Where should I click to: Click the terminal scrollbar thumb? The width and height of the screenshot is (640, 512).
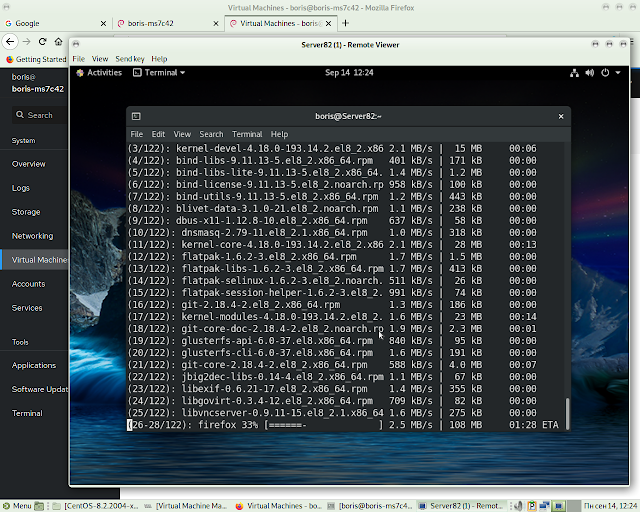pyautogui.click(x=567, y=413)
